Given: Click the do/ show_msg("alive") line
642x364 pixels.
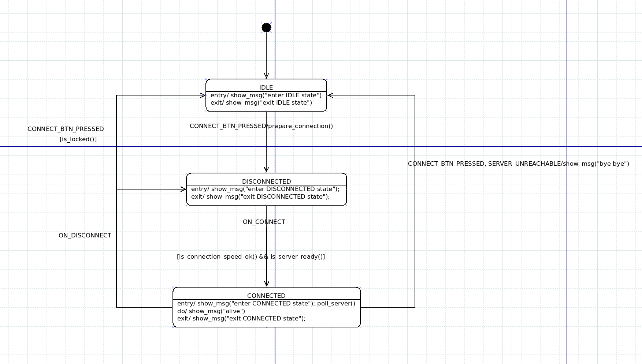Looking at the screenshot, I should coord(211,311).
